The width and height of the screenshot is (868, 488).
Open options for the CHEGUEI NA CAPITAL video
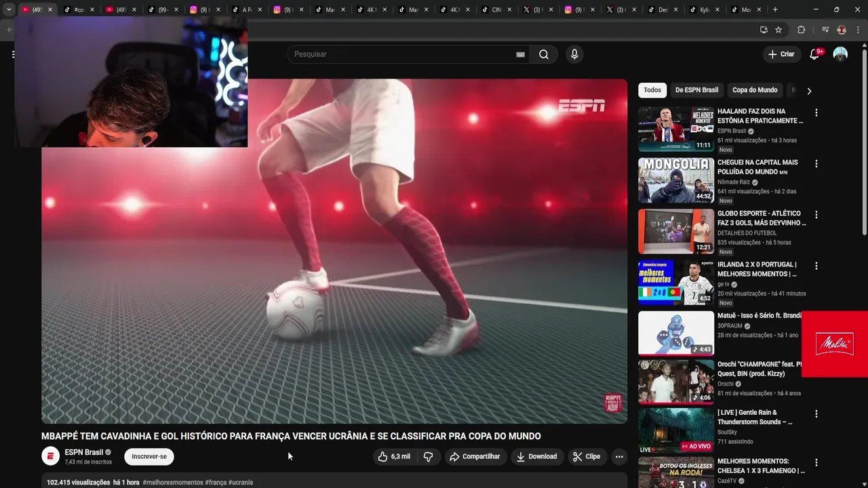click(816, 163)
